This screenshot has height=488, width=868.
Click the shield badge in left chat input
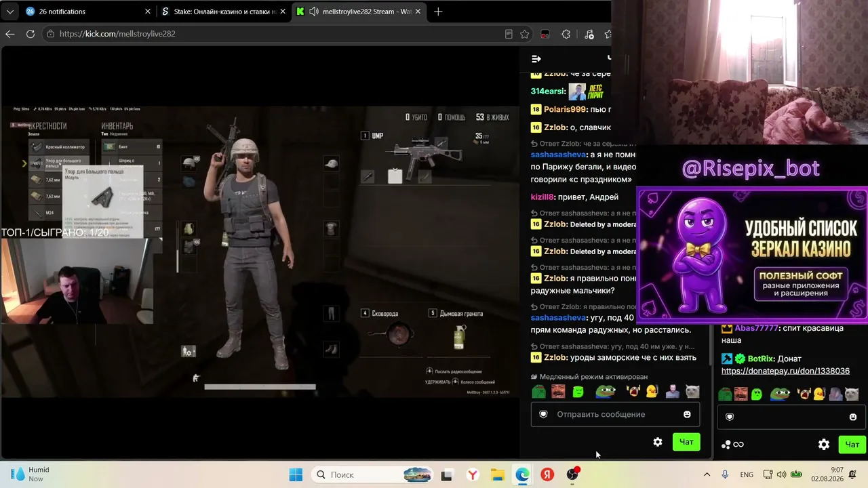[543, 414]
